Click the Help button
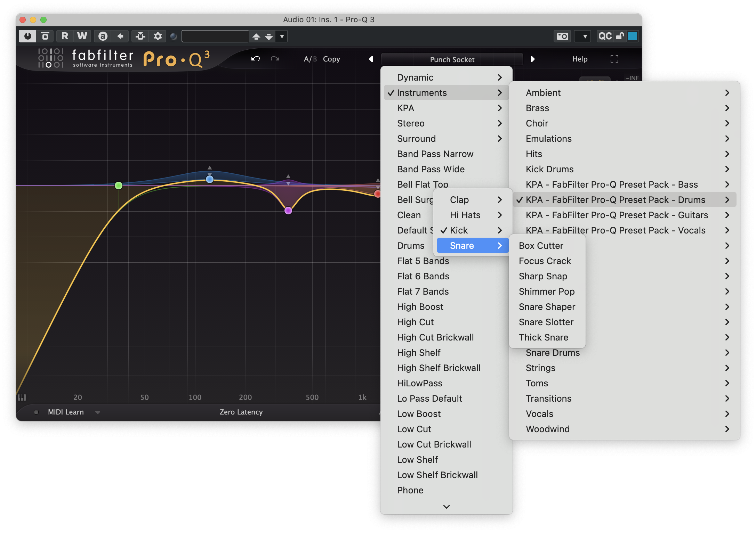The width and height of the screenshot is (756, 533). [579, 59]
